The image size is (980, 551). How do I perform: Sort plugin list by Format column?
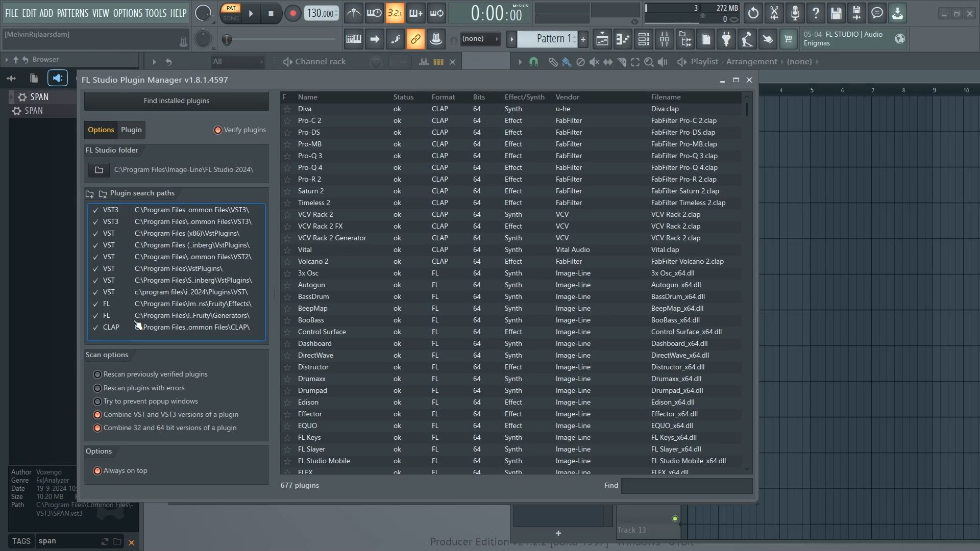443,97
